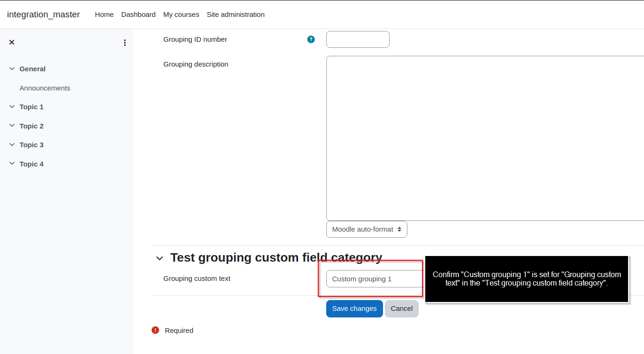Click the Grouping ID number label
Viewport: 644px width, 354px height.
click(195, 39)
